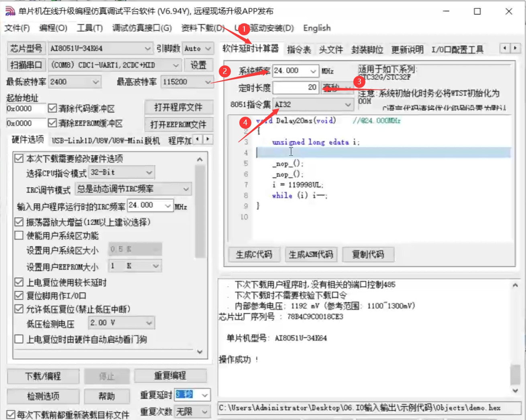Switch to USB-Link1D/U8W/U8W-Mini脱机 tab
Viewport: 526px width, 420px height.
coord(106,141)
